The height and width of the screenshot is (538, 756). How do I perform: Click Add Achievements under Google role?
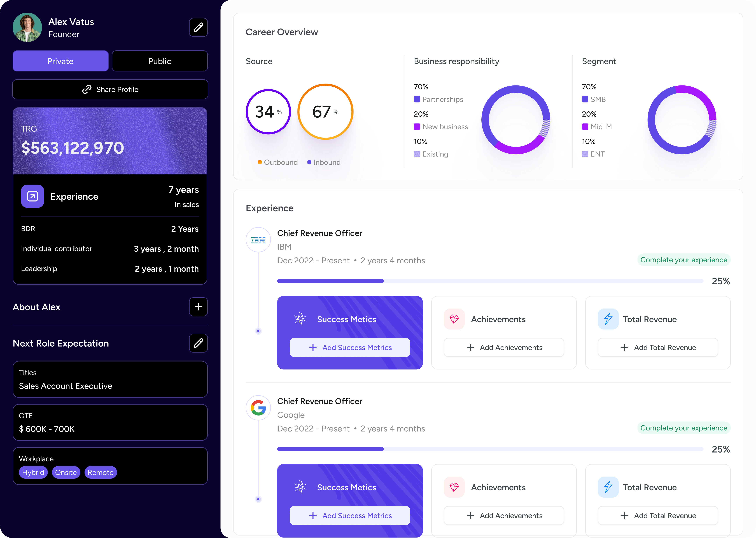click(x=503, y=515)
